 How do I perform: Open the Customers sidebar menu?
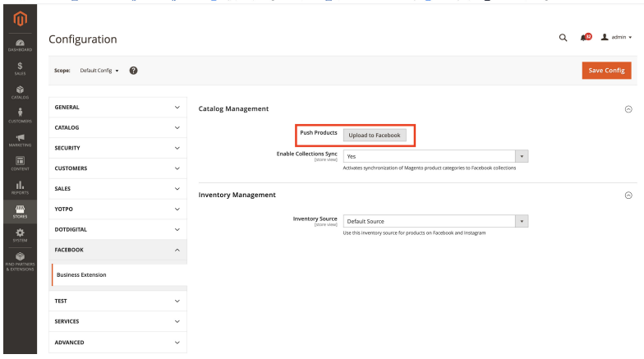pyautogui.click(x=20, y=116)
